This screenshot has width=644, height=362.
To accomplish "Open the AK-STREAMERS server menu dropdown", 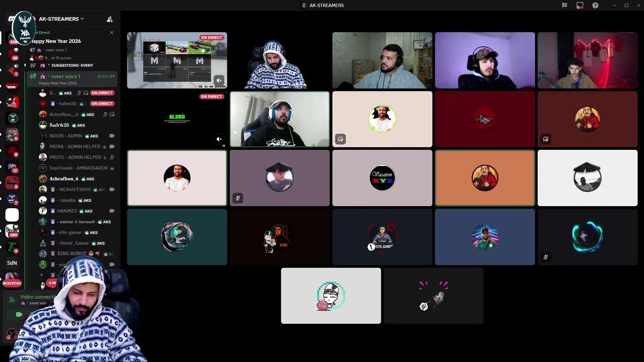I will 61,19.
